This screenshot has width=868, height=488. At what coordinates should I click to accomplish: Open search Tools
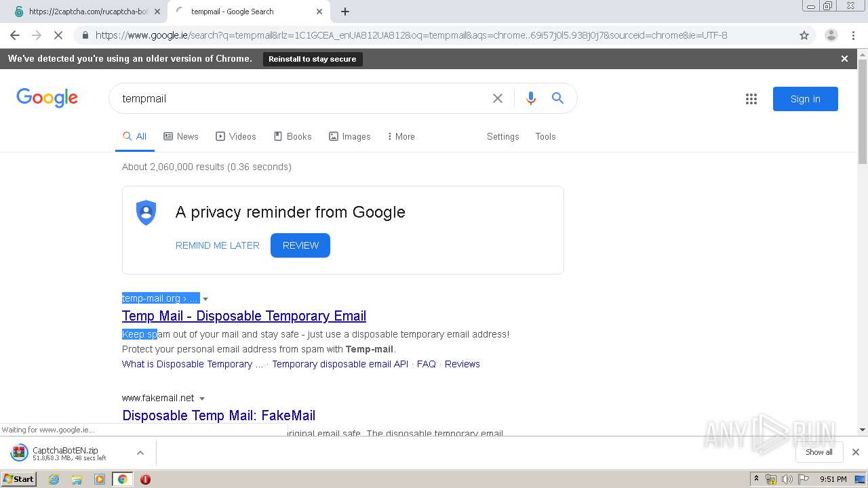pyautogui.click(x=545, y=136)
